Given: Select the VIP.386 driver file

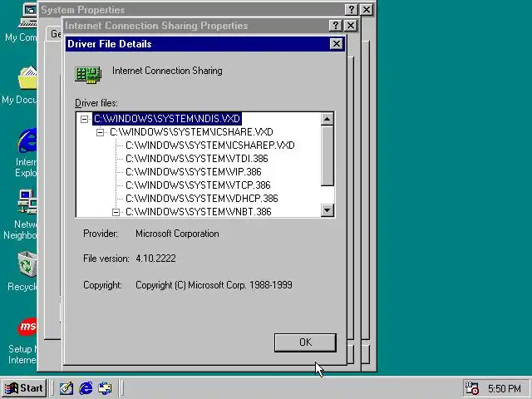Looking at the screenshot, I should coord(194,172).
